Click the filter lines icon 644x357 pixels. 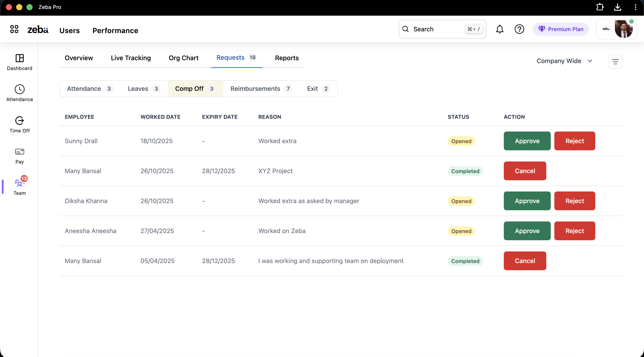(615, 62)
